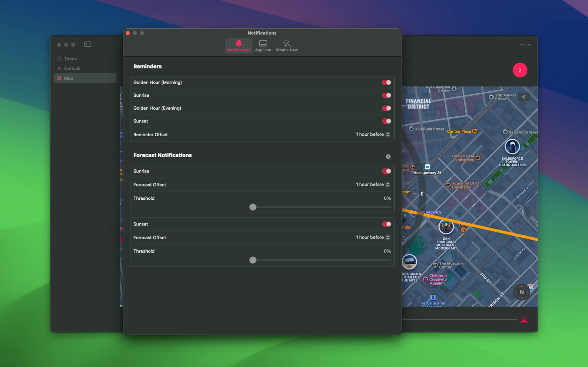The width and height of the screenshot is (588, 367).
Task: Click the info icon beside Forecast Notifications
Action: tap(388, 157)
